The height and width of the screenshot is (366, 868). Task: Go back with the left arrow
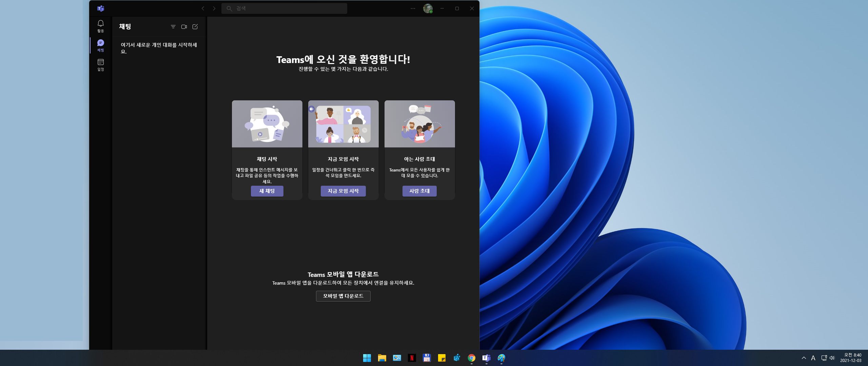[x=203, y=8]
